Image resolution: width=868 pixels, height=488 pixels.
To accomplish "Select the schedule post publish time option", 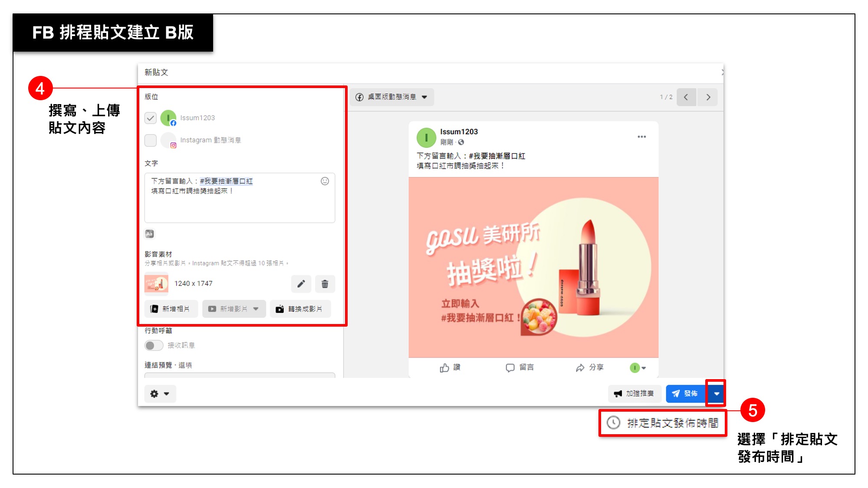I will (663, 423).
